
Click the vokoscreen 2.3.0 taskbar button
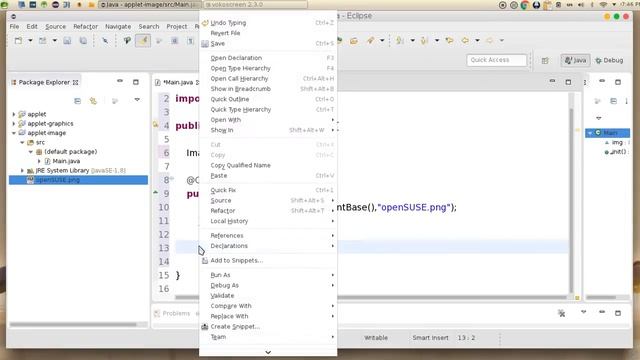pyautogui.click(x=255, y=4)
